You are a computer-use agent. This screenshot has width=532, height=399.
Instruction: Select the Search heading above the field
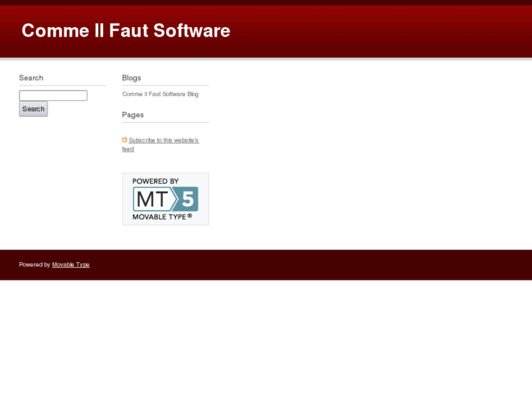pyautogui.click(x=31, y=78)
